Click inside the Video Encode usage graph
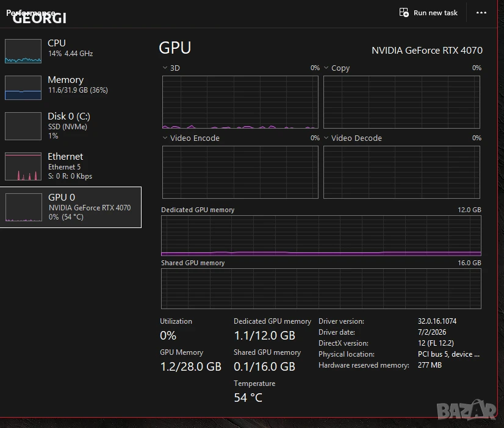 pos(240,172)
